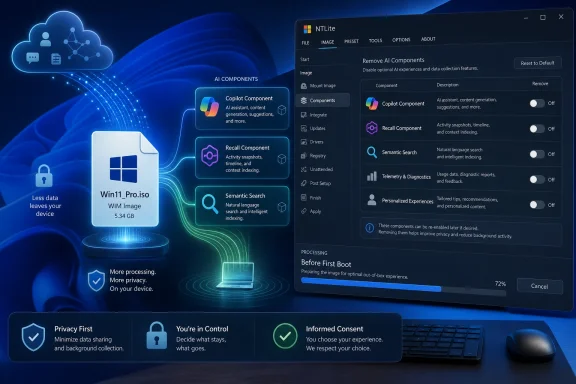Click the Description column header

pyautogui.click(x=447, y=85)
